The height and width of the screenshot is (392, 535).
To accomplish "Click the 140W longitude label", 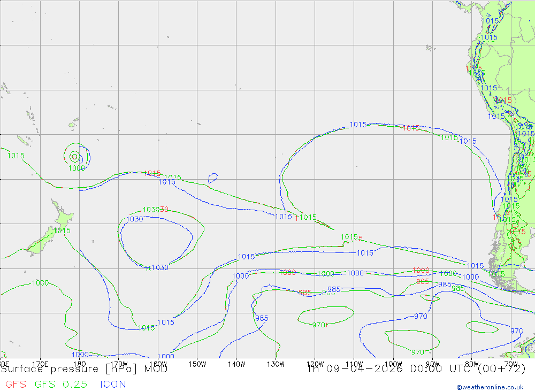I will (x=236, y=364).
